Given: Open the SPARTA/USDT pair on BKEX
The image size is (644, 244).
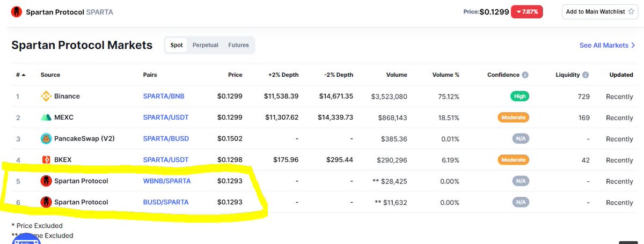Looking at the screenshot, I should pos(166,160).
